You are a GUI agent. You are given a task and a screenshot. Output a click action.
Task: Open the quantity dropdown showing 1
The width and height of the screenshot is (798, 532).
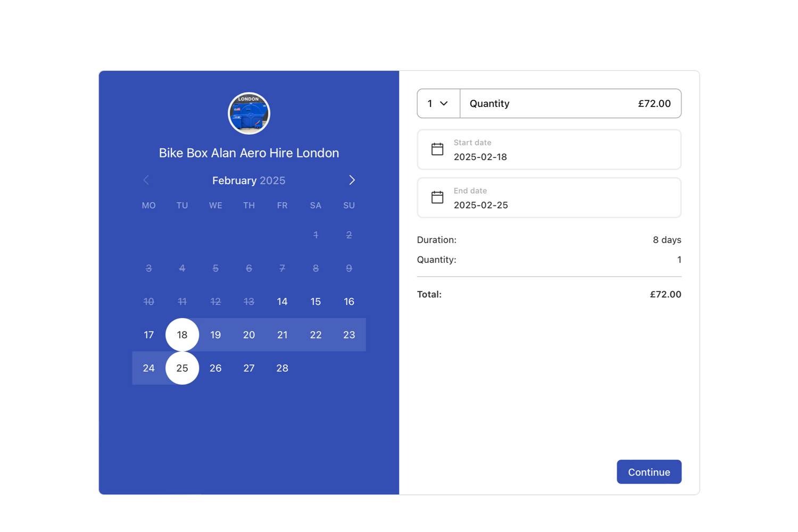coord(438,104)
